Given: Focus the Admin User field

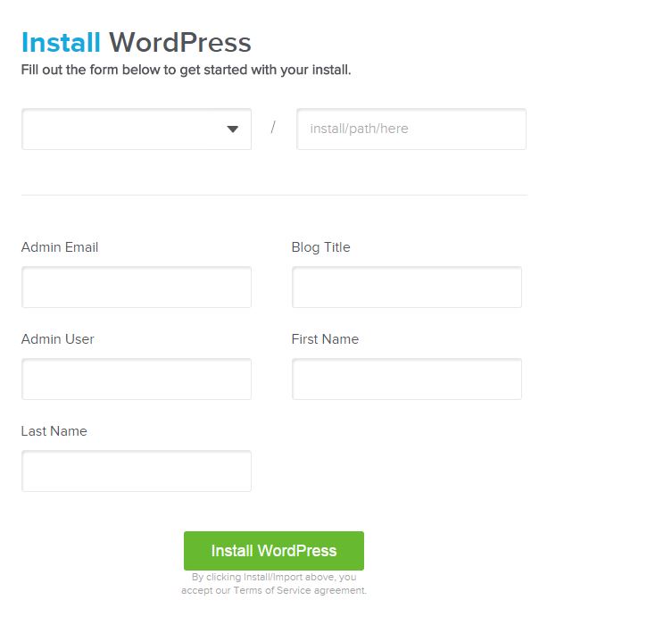Looking at the screenshot, I should (137, 379).
